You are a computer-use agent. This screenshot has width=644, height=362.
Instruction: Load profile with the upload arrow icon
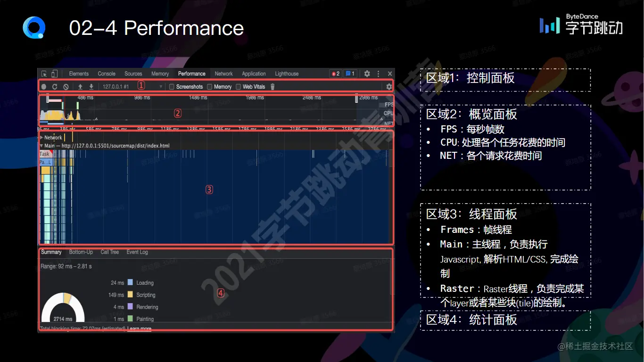tap(80, 87)
